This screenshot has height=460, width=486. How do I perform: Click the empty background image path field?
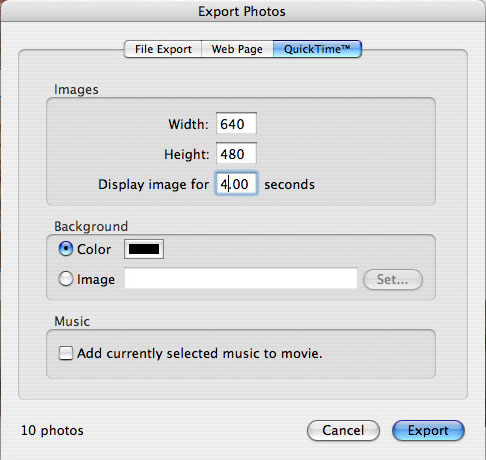click(x=241, y=279)
